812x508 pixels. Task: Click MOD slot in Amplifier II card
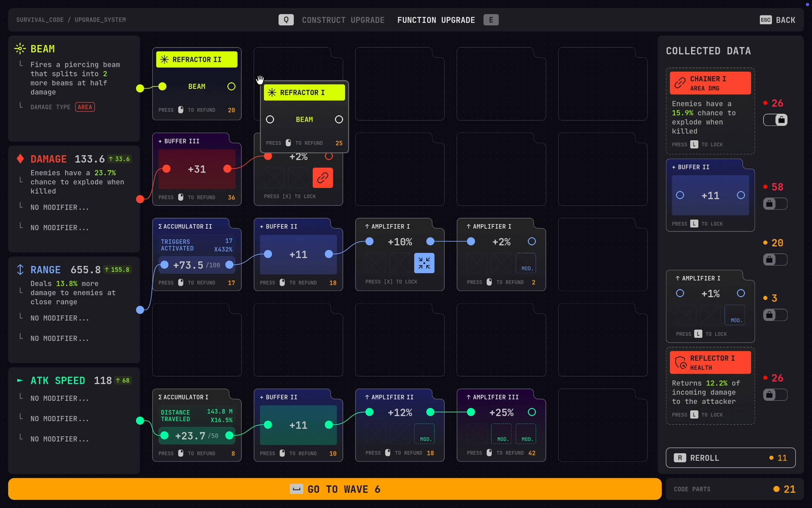(x=424, y=434)
